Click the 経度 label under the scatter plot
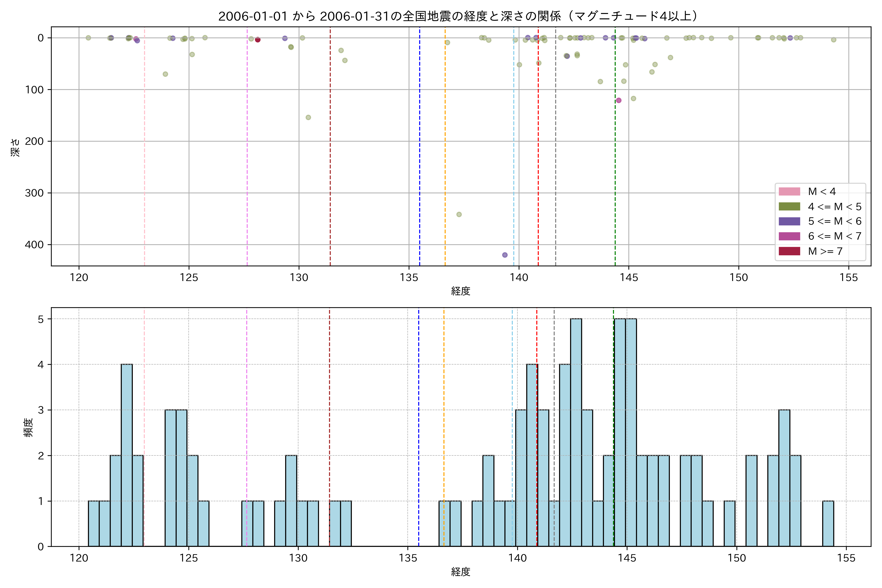Screen dimensions: 882x588 pos(461,291)
